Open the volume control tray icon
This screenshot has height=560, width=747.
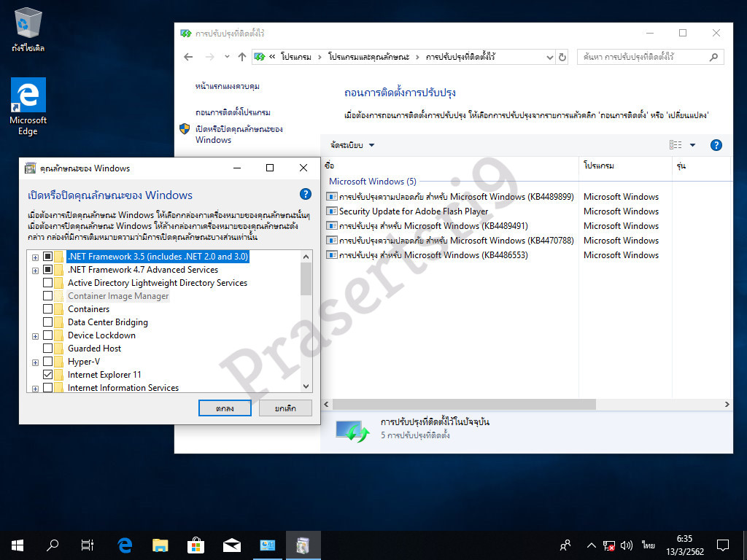click(627, 545)
